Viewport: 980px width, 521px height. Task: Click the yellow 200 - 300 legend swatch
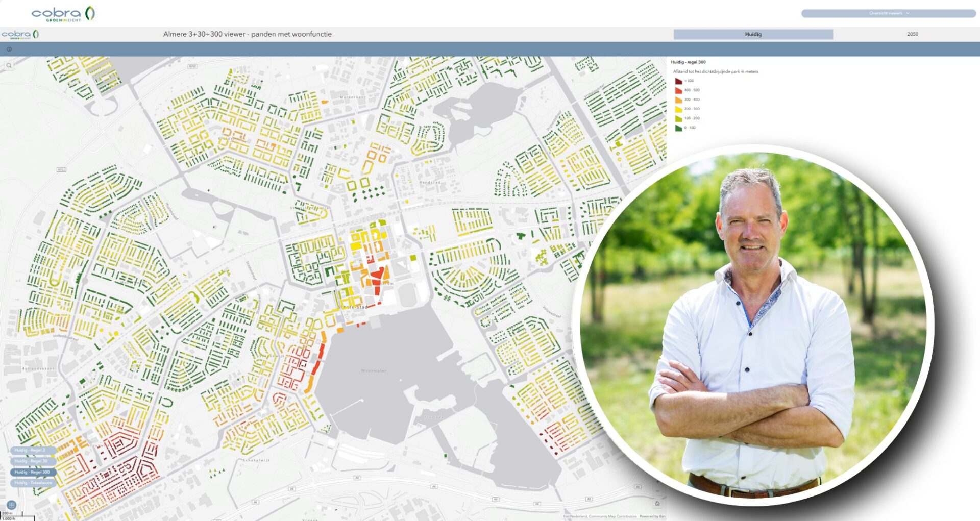(678, 109)
